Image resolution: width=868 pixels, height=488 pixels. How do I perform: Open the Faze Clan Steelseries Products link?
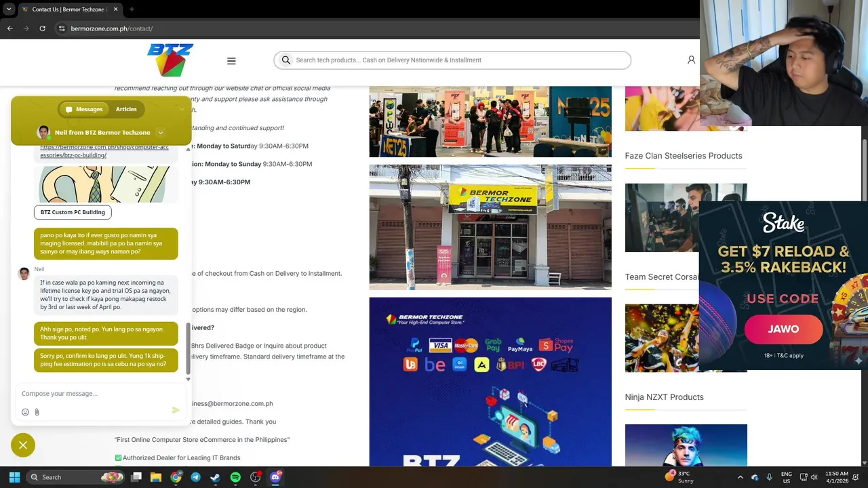pyautogui.click(x=683, y=156)
